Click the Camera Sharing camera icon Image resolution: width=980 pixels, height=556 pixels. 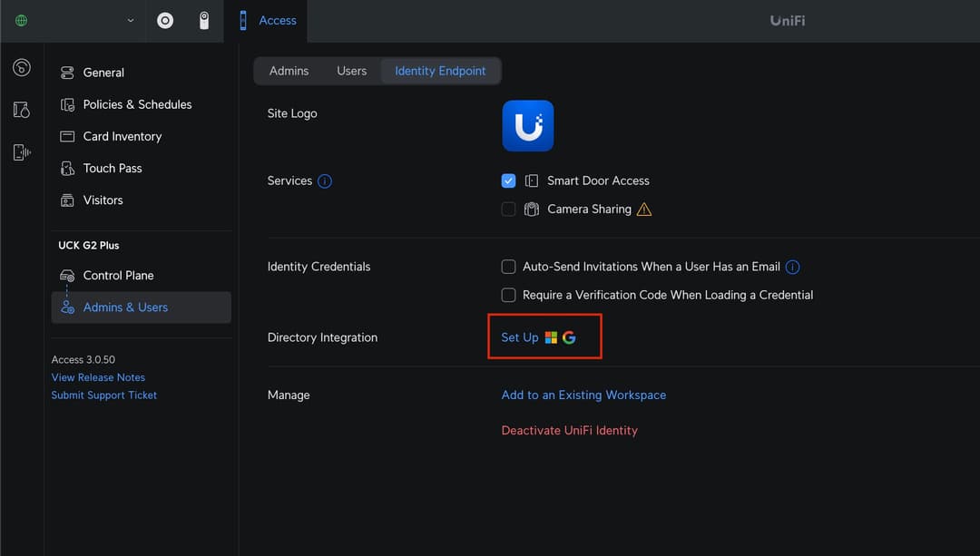point(531,210)
